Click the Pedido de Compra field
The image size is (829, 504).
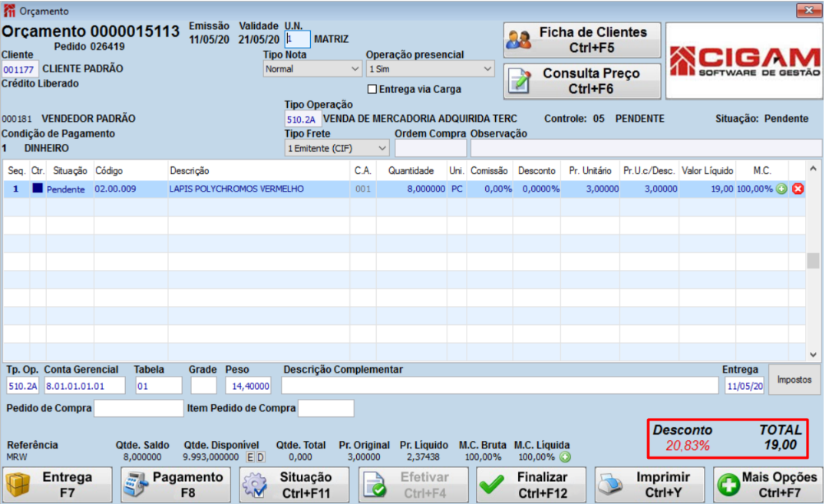138,408
